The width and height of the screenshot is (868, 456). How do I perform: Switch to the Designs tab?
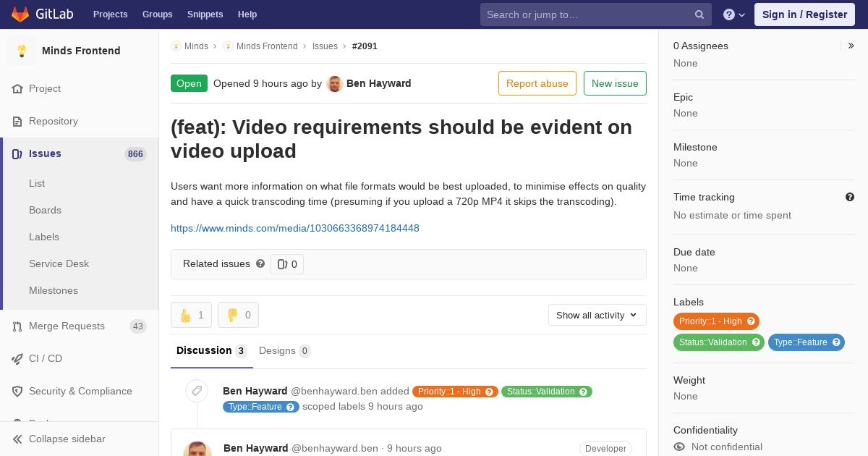pyautogui.click(x=285, y=350)
